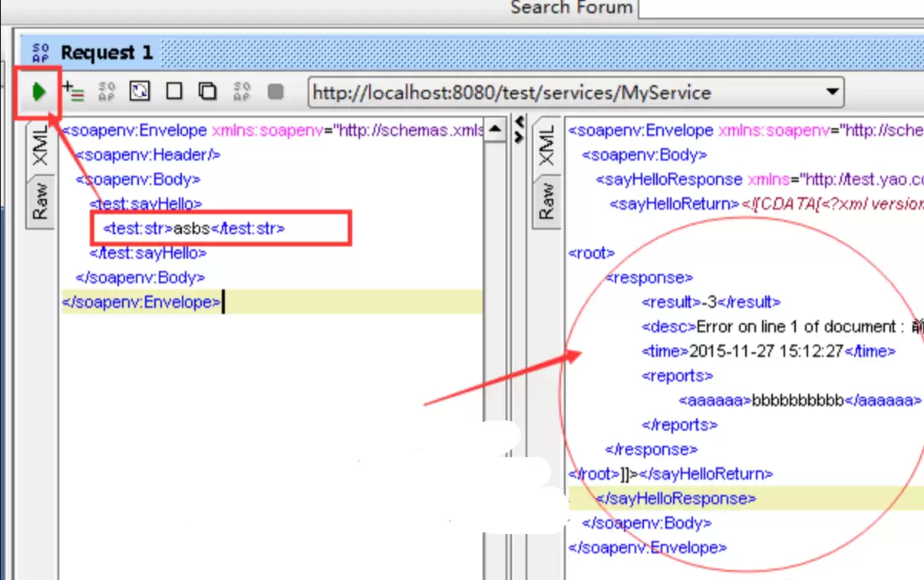
Task: Click <soapenv:Body> opening tag in request
Action: (137, 180)
